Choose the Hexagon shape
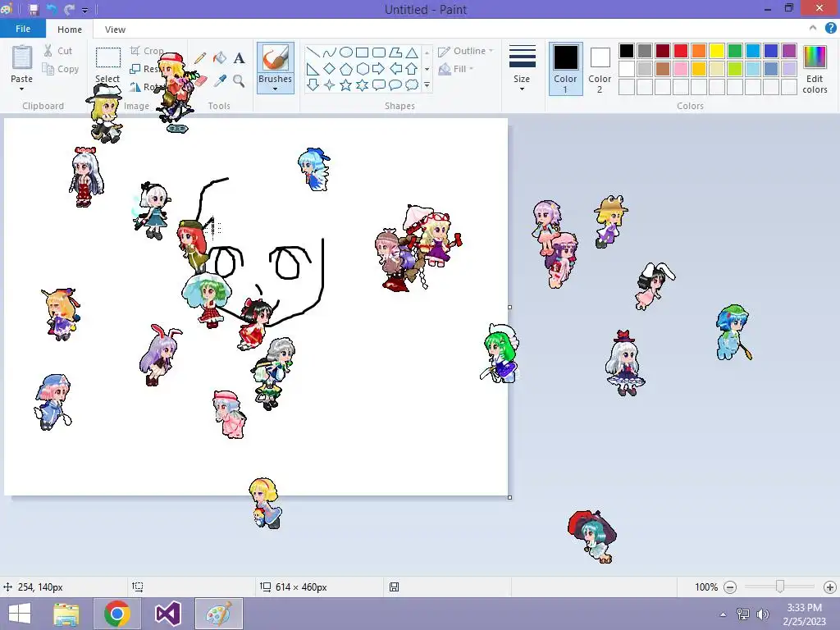The width and height of the screenshot is (840, 630). (362, 69)
